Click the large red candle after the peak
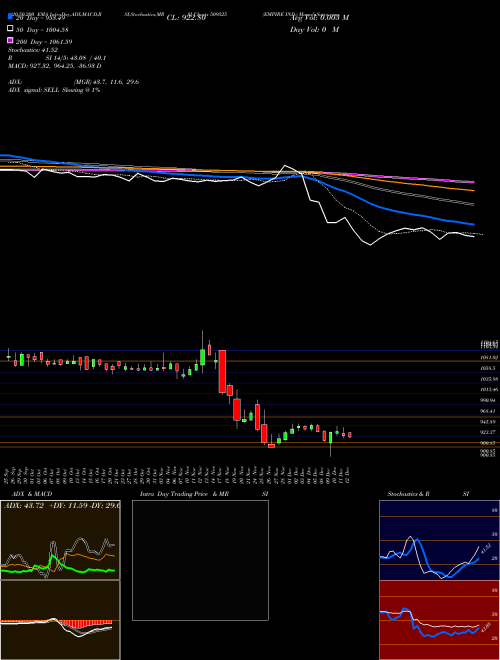Screen dimensions: 500x660 tap(222, 371)
